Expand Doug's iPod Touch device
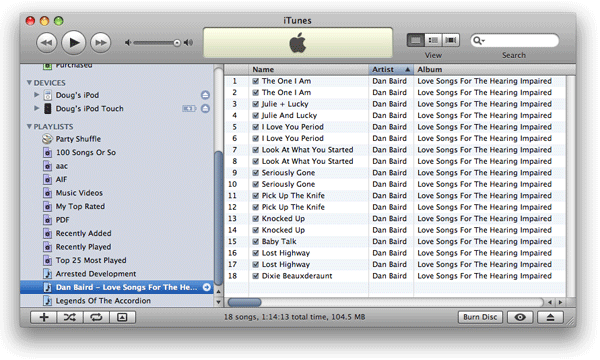The image size is (600, 360). 37,108
